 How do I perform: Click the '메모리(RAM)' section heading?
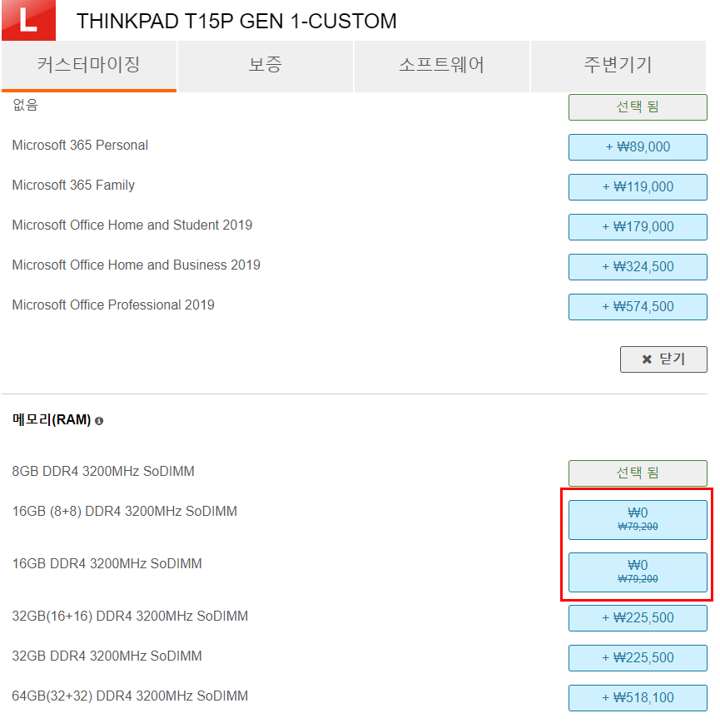click(52, 419)
